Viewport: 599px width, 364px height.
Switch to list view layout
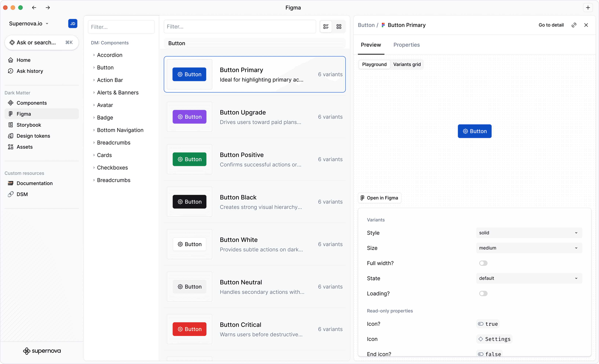[326, 27]
